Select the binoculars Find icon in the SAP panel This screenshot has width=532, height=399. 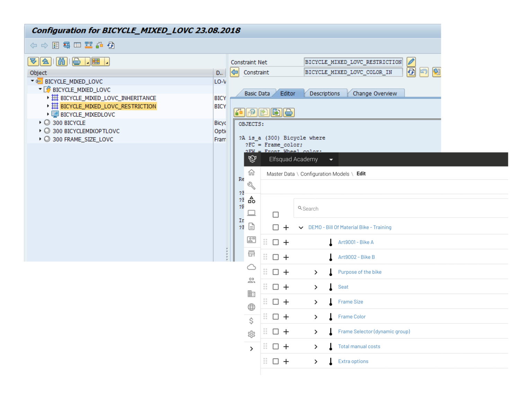62,61
